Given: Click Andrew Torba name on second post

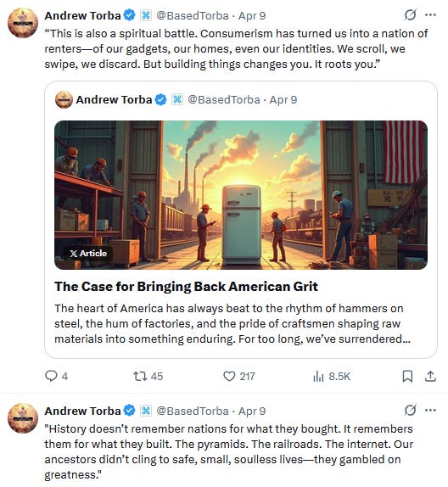Looking at the screenshot, I should (82, 411).
